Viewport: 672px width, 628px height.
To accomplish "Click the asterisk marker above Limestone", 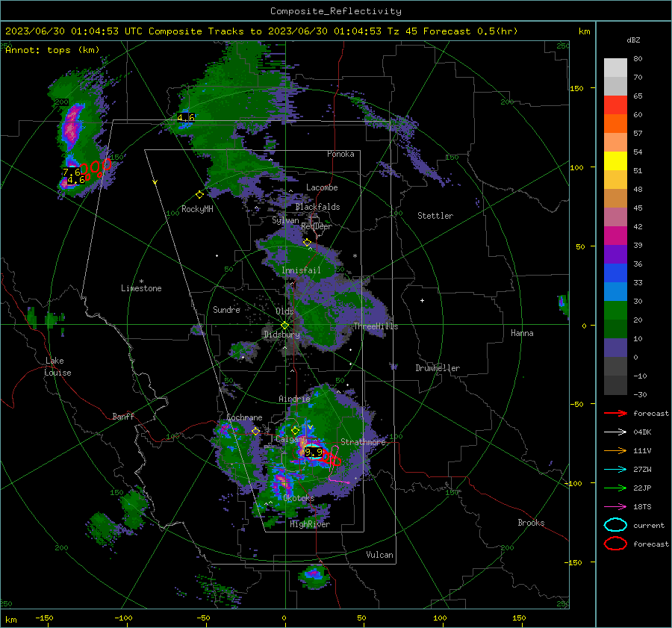I will [x=141, y=282].
